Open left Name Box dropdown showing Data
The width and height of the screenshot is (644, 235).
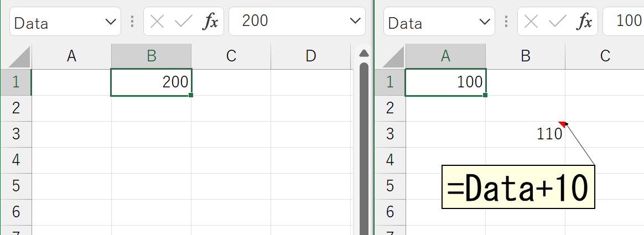pyautogui.click(x=109, y=22)
